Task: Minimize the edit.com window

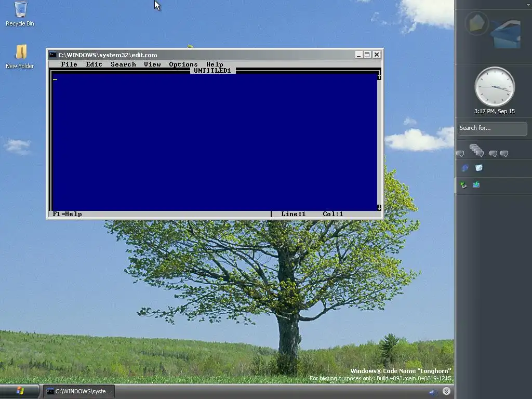Action: coord(358,55)
